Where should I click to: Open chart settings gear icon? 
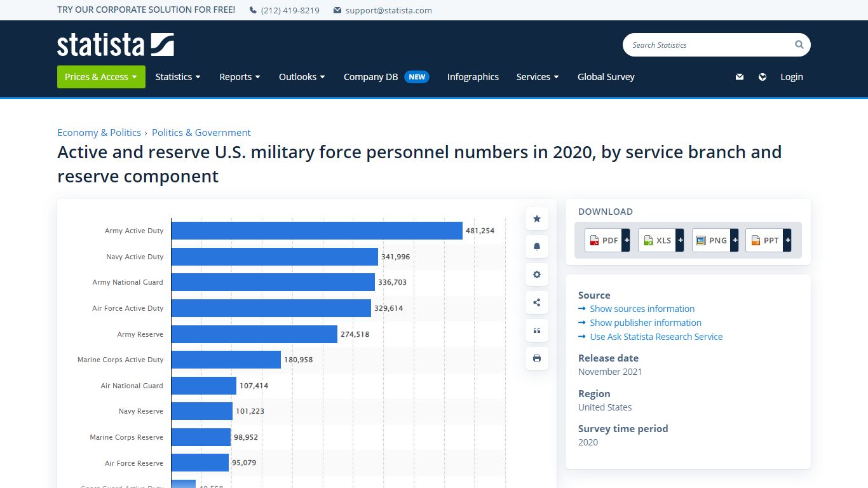click(x=537, y=274)
